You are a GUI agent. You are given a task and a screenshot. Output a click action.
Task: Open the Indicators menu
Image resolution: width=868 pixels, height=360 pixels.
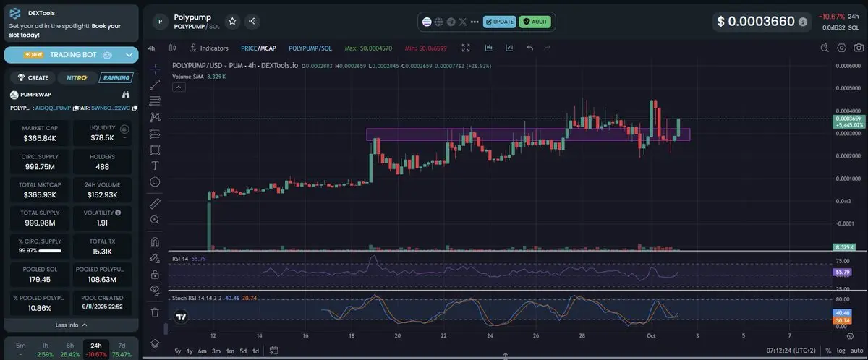pyautogui.click(x=209, y=48)
